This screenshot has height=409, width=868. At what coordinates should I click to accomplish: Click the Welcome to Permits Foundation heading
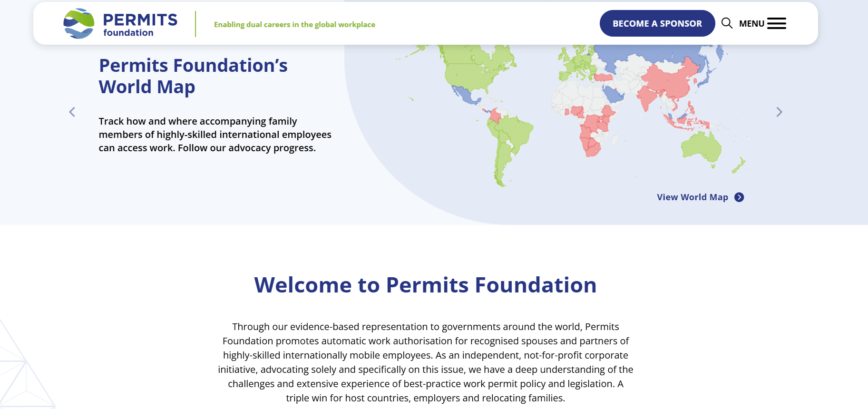coord(425,285)
